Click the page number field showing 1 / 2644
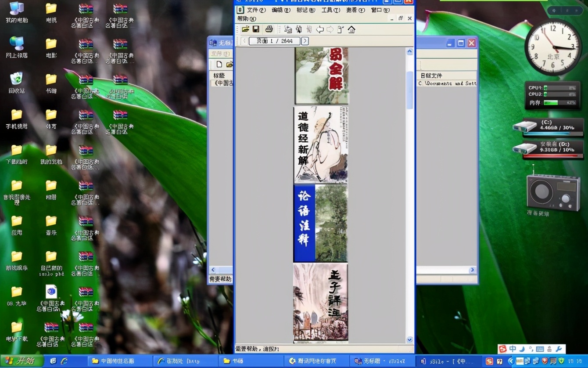This screenshot has width=588, height=368. click(x=274, y=41)
